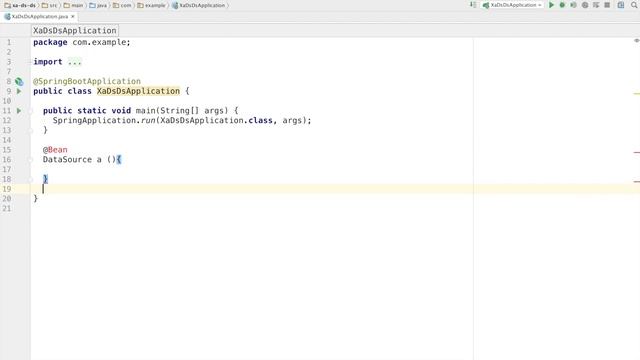This screenshot has height=360, width=640.
Task: Click the final closing brace on line 20
Action: (36, 198)
